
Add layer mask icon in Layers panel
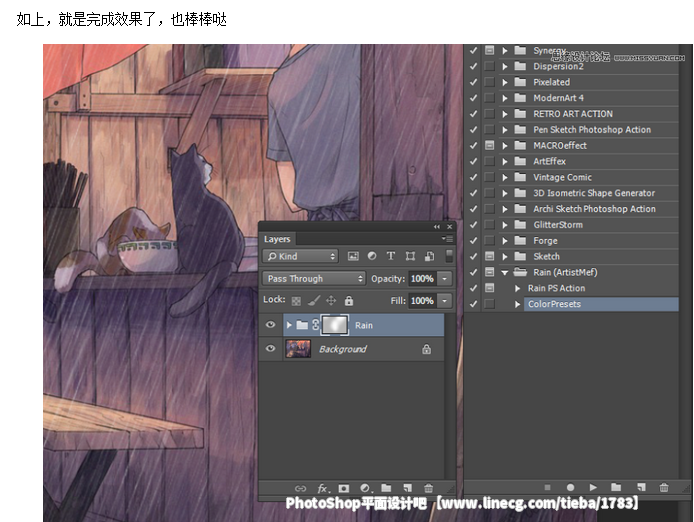tap(343, 488)
